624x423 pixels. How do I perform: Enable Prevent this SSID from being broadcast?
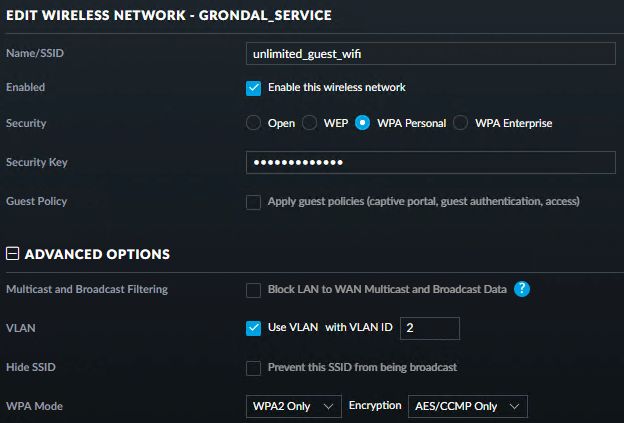coord(254,367)
